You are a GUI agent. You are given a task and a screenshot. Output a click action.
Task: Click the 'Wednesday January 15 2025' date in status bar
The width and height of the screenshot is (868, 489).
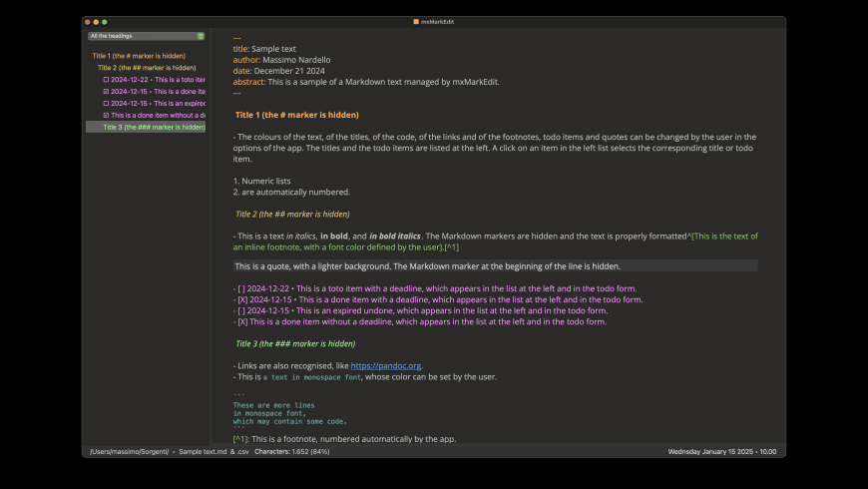(710, 452)
